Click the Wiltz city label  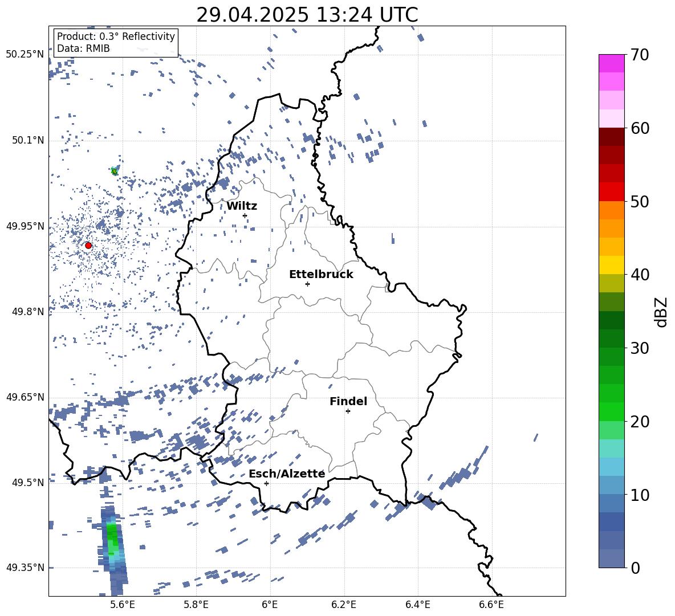point(242,206)
